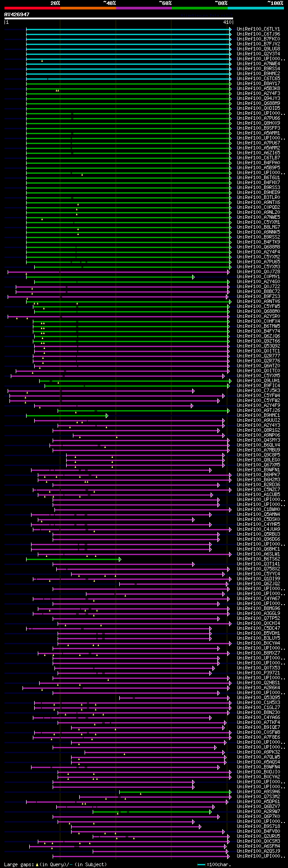Select the UniRef100_B8LMG7 label
The height and width of the screenshot is (868, 288).
pos(258,227)
